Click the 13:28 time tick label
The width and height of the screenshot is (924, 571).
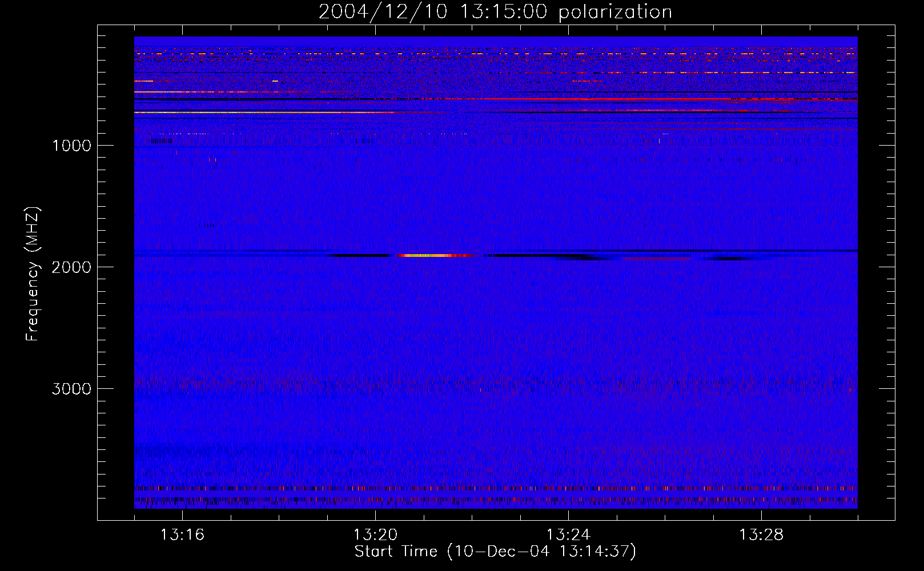(761, 535)
